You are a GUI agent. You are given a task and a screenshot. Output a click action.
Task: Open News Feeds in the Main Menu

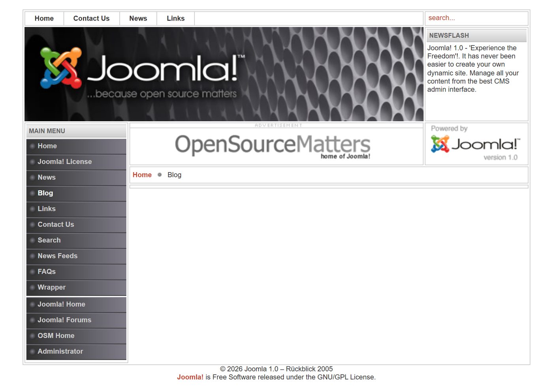pyautogui.click(x=76, y=256)
